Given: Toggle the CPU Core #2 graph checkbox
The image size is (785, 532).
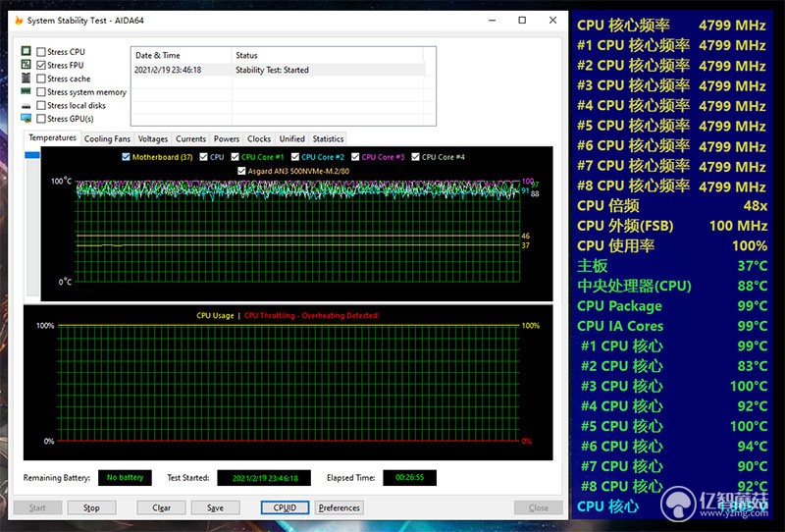Looking at the screenshot, I should 295,157.
